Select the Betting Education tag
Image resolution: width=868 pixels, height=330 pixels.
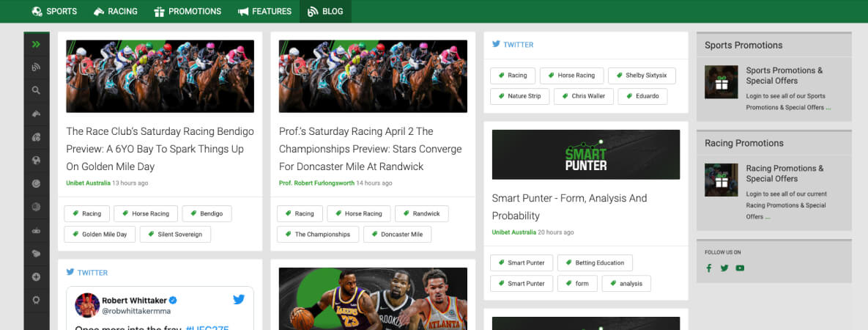(x=595, y=263)
